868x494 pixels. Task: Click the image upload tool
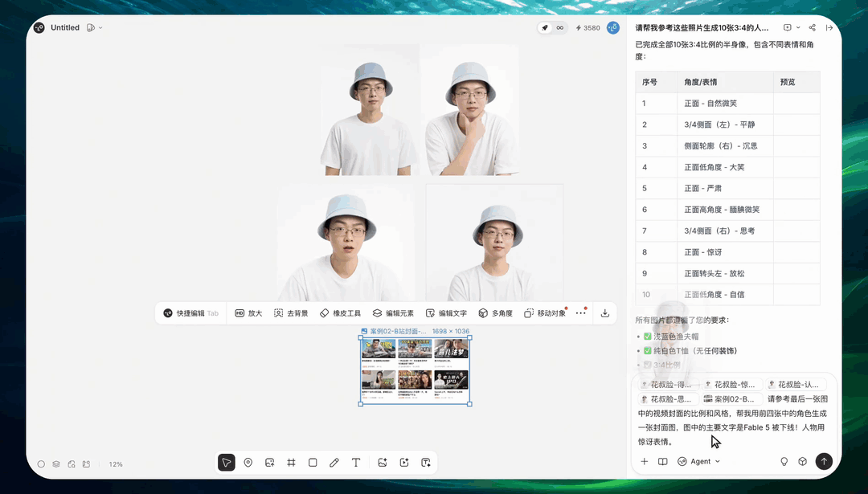(x=269, y=463)
